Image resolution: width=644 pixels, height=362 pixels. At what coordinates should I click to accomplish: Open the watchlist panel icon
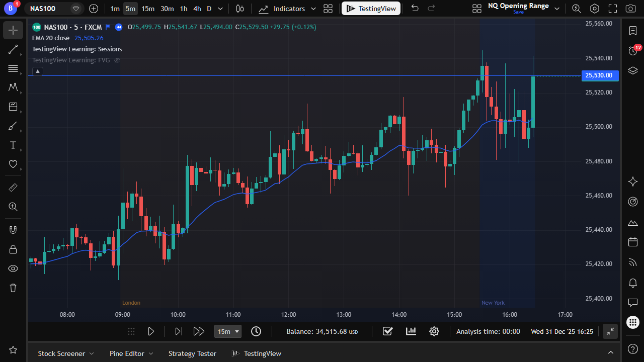(x=633, y=31)
